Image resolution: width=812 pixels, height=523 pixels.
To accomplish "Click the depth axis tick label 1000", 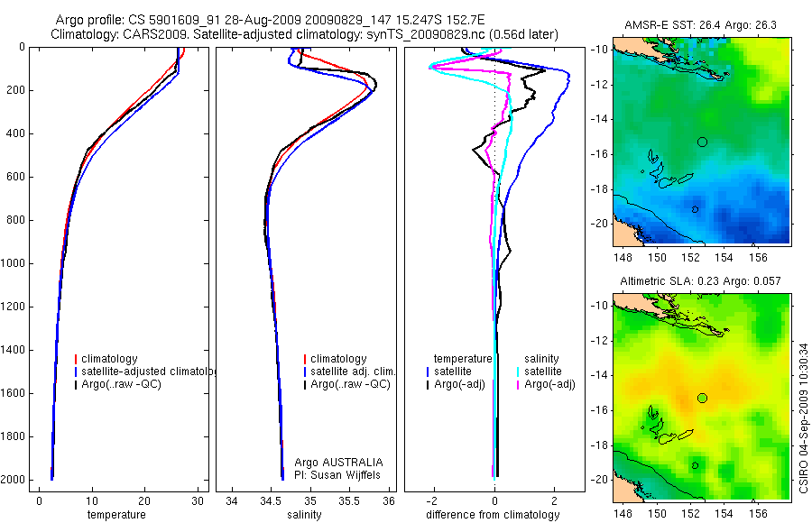I will (x=14, y=263).
